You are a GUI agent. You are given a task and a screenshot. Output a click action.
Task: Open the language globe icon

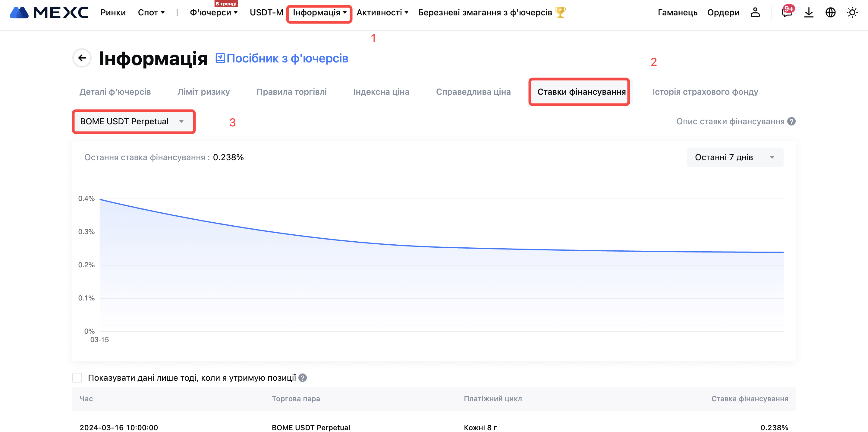(x=830, y=12)
